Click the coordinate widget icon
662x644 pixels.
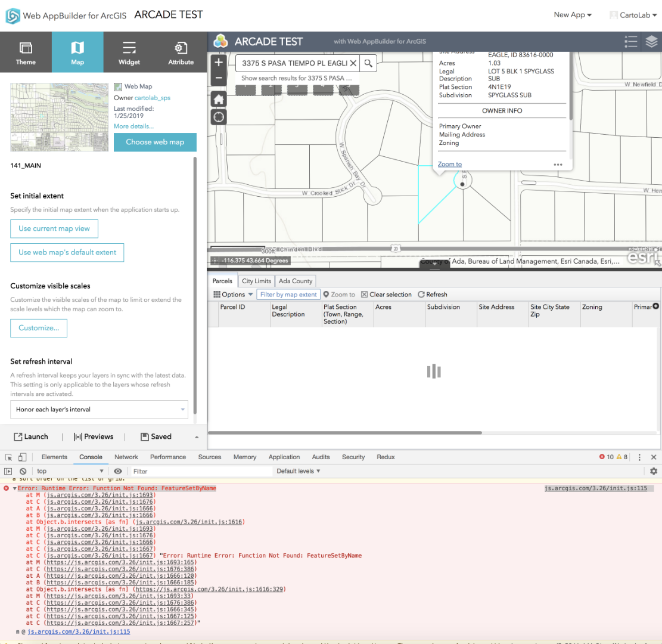(215, 261)
